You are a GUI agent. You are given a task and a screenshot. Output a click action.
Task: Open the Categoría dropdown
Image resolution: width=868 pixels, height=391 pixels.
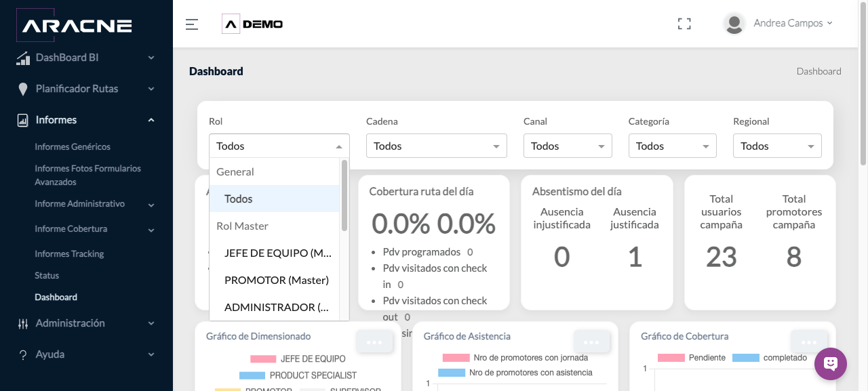(x=673, y=146)
